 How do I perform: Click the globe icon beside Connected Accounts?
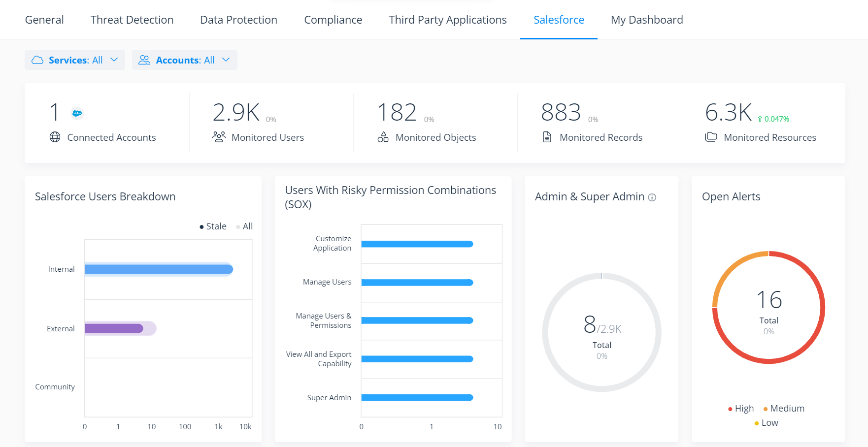55,137
